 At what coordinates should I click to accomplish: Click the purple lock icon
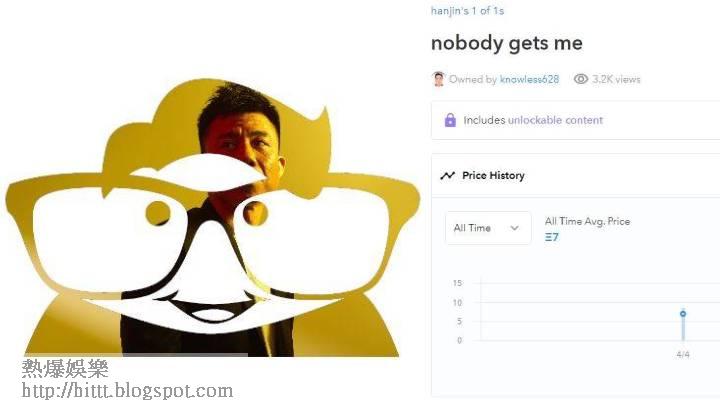pyautogui.click(x=450, y=120)
